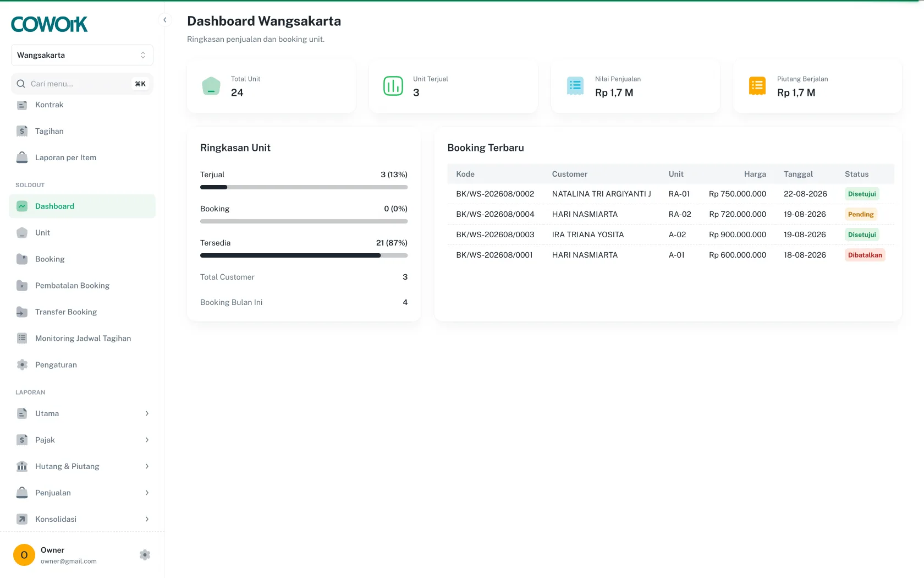Go to Laporan per Item
This screenshot has height=578, width=924.
82,157
